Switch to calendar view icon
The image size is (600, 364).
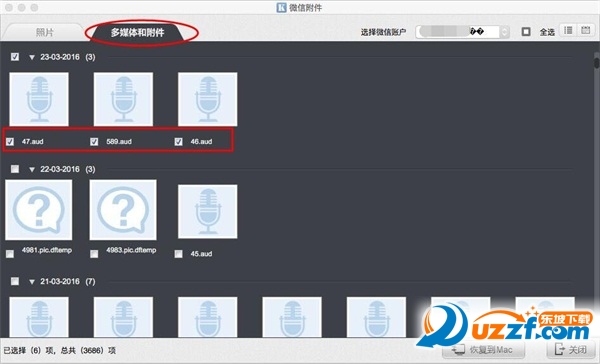point(585,30)
